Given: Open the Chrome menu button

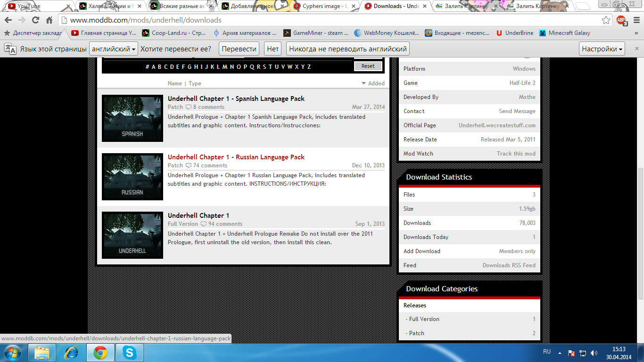Looking at the screenshot, I should click(x=636, y=20).
